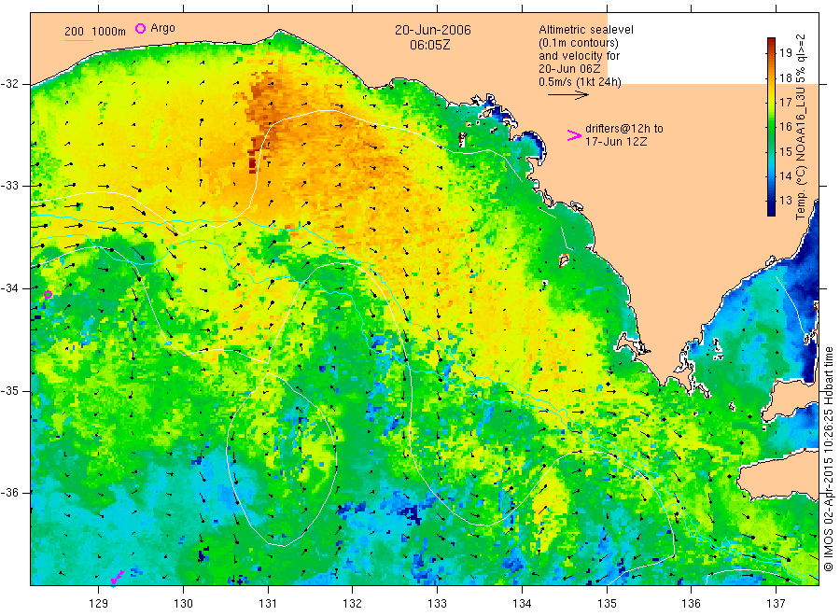The height and width of the screenshot is (616, 840).
Task: Click the 'Argo' legend text
Action: (x=162, y=28)
